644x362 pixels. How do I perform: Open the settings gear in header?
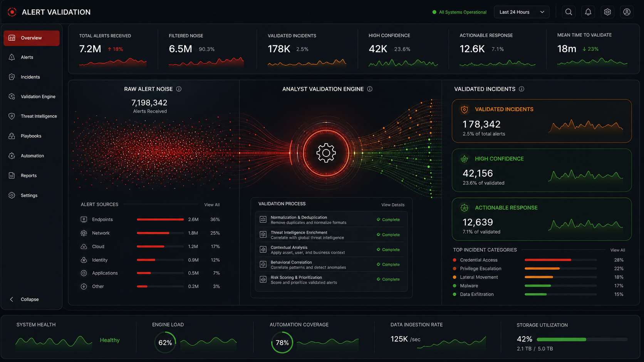607,12
